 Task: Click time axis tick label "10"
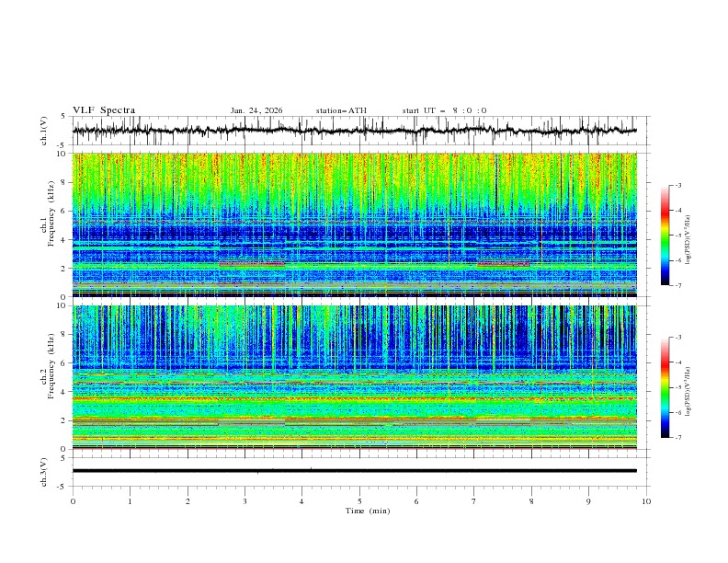pyautogui.click(x=646, y=501)
